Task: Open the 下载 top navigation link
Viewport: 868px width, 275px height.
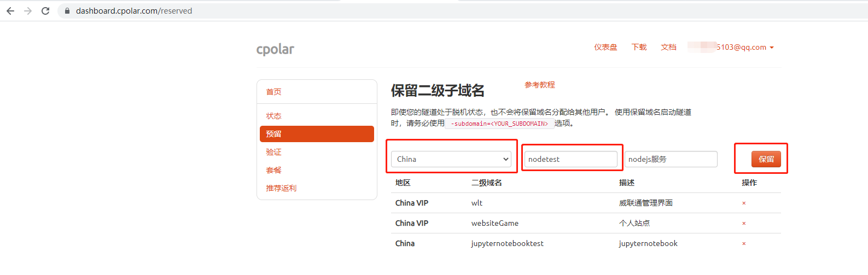Action: (639, 47)
